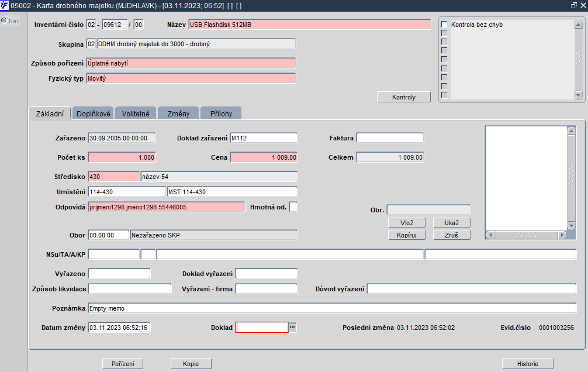The width and height of the screenshot is (588, 372).
Task: Click the Celkem total field
Action: (x=390, y=157)
